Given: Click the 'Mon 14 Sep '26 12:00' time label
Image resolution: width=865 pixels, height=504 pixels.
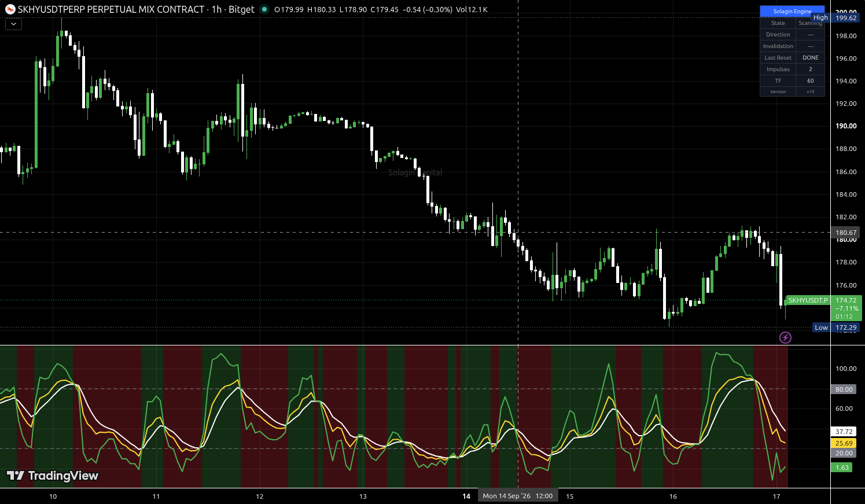Looking at the screenshot, I should [x=518, y=496].
